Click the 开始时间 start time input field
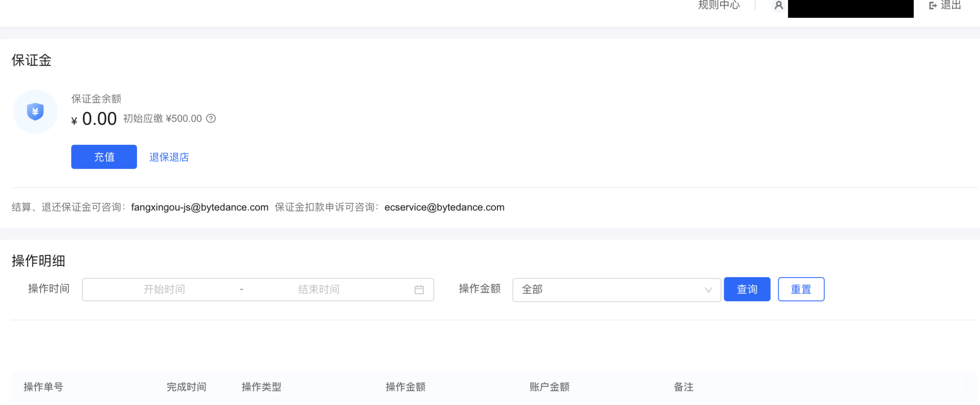980x405 pixels. tap(164, 289)
